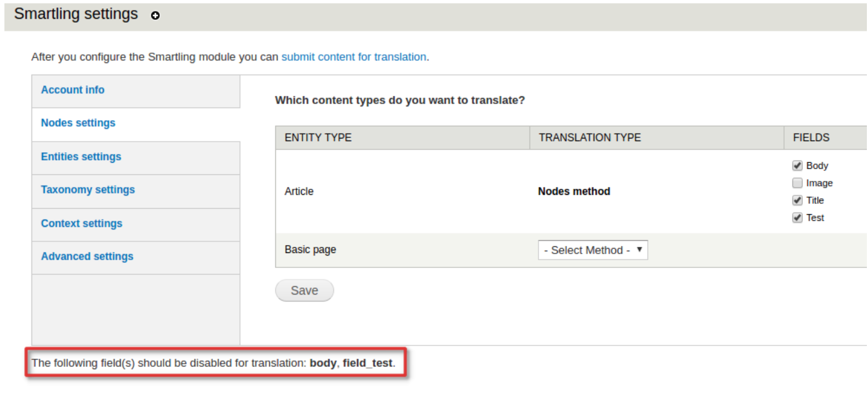
Task: Select the Nodes settings tab
Action: (x=78, y=123)
